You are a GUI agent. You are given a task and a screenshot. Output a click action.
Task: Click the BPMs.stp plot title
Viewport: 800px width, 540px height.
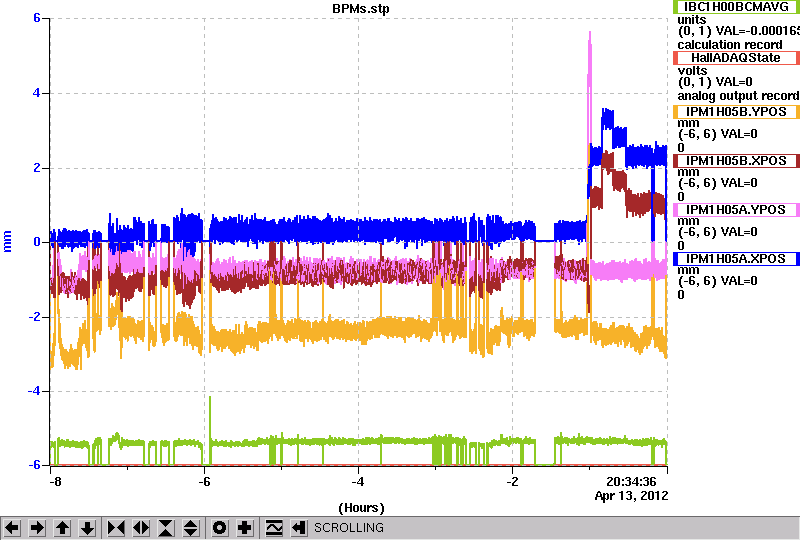pyautogui.click(x=361, y=9)
